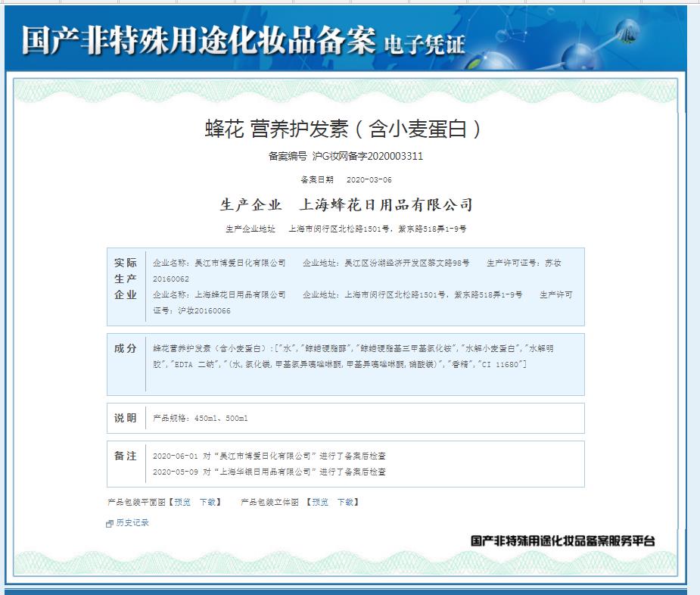
Task: Click 预览 for 产品包装立体图
Action: (320, 502)
